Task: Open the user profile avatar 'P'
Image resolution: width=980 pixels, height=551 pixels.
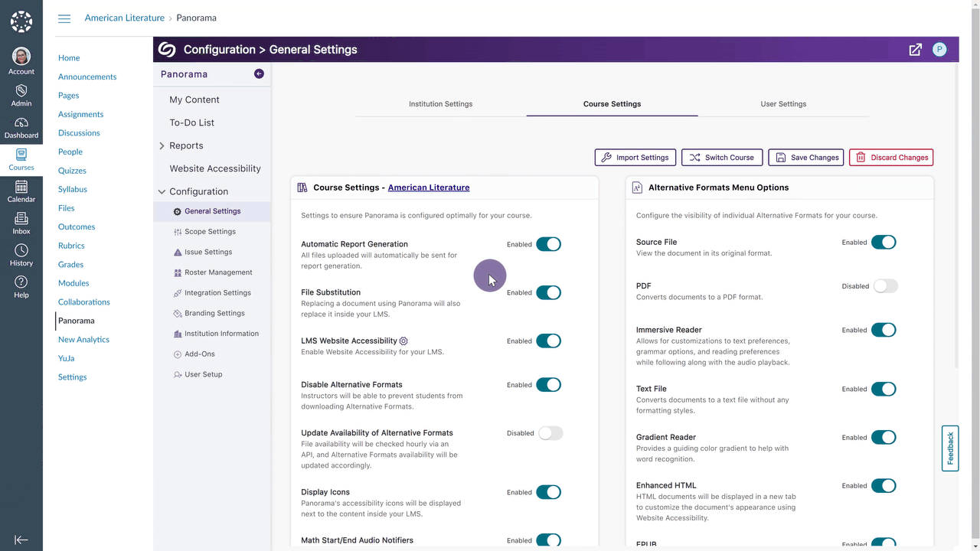Action: pyautogui.click(x=939, y=50)
